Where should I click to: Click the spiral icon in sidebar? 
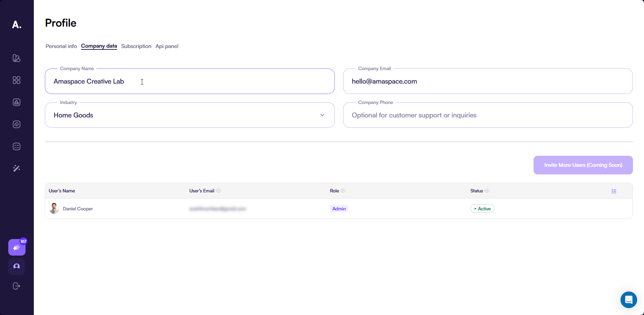click(x=17, y=124)
